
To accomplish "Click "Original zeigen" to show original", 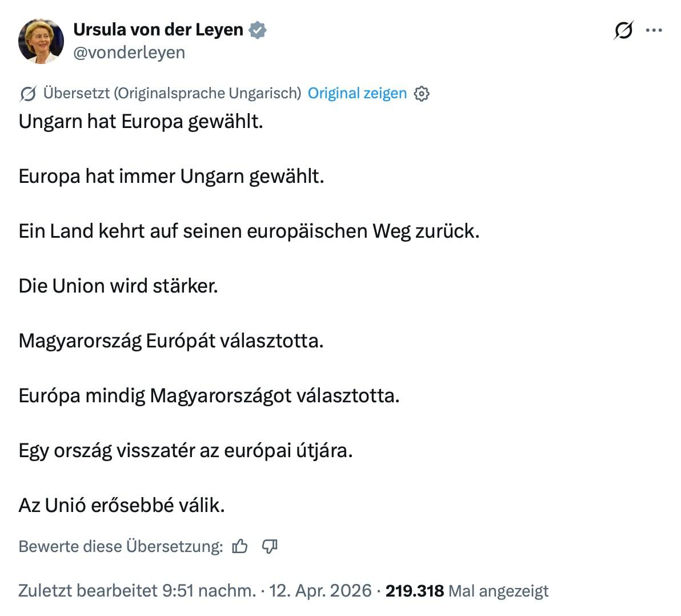I will 357,93.
